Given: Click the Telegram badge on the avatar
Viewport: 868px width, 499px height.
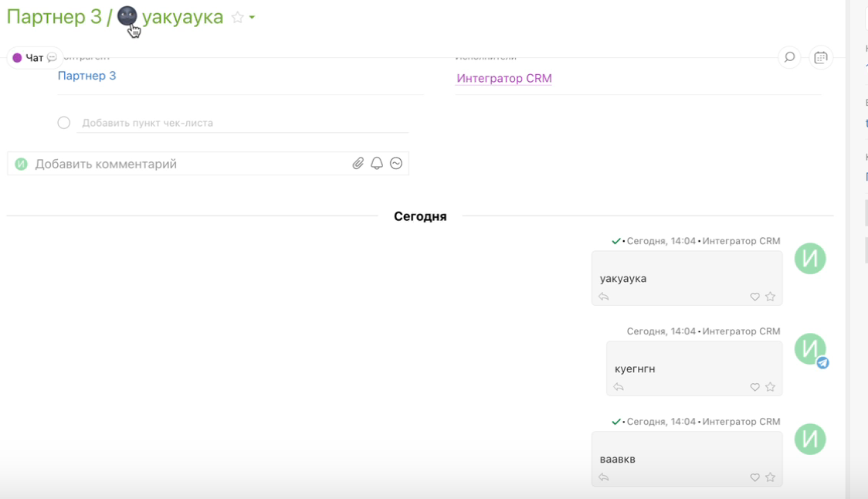Looking at the screenshot, I should (x=823, y=363).
